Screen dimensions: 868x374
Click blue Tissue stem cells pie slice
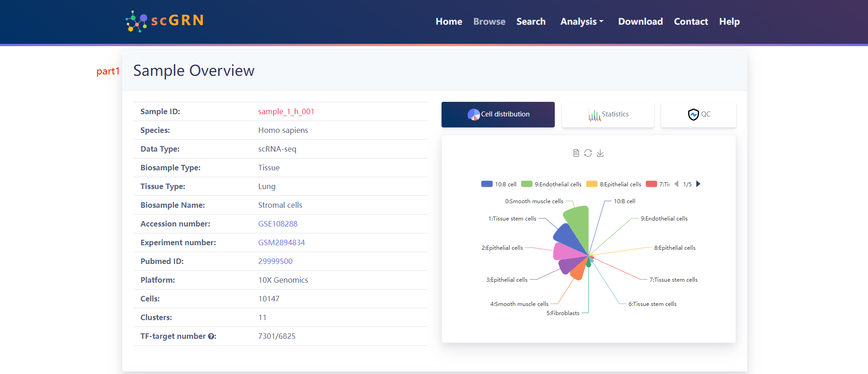point(567,236)
